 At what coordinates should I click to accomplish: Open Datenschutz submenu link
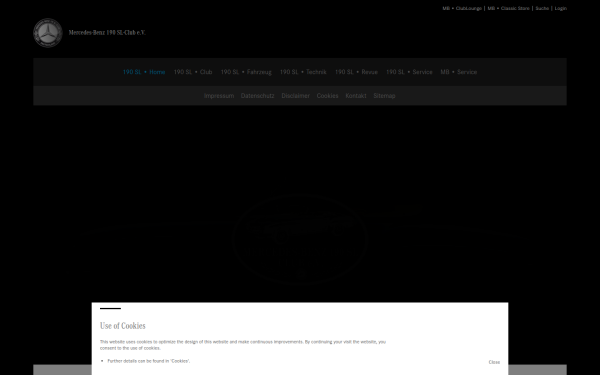point(258,96)
